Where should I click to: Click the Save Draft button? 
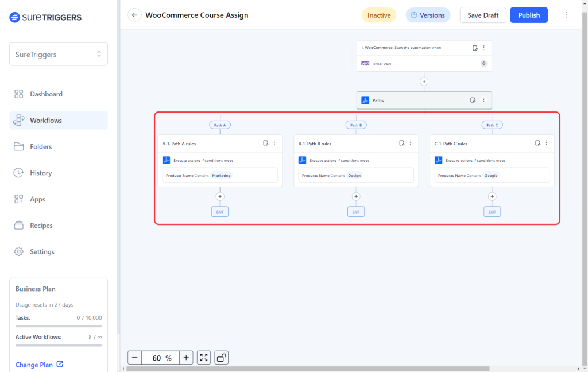pos(483,15)
